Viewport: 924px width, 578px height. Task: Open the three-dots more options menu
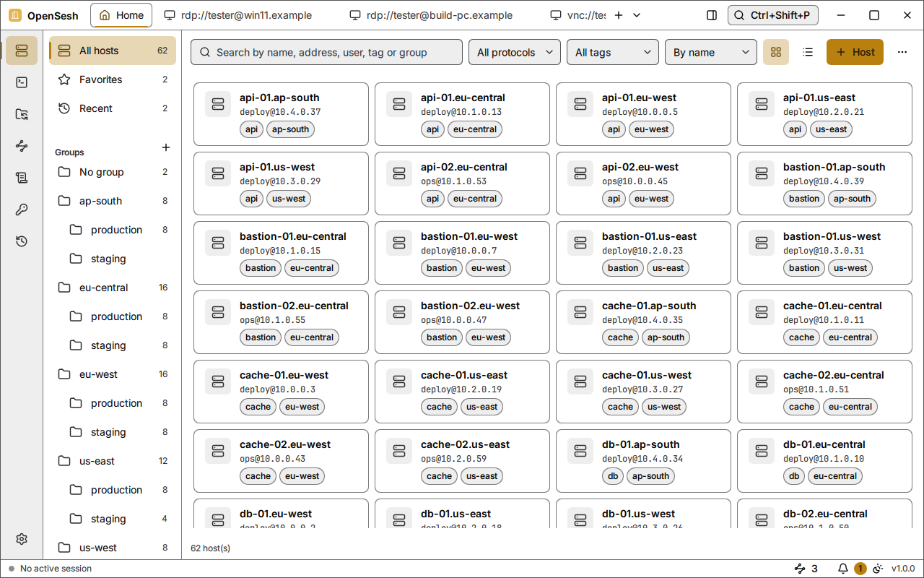[902, 52]
